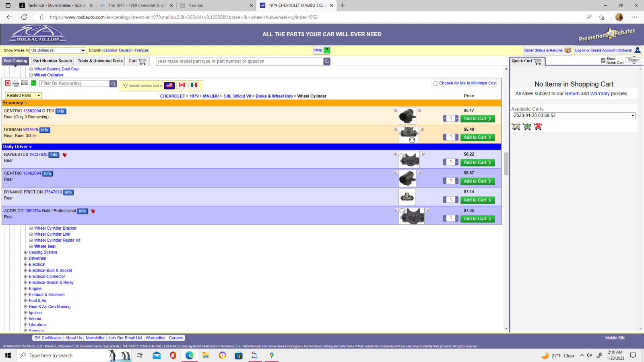Show previous image for Dorman W37625
Image resolution: width=644 pixels, height=362 pixels.
396,129
